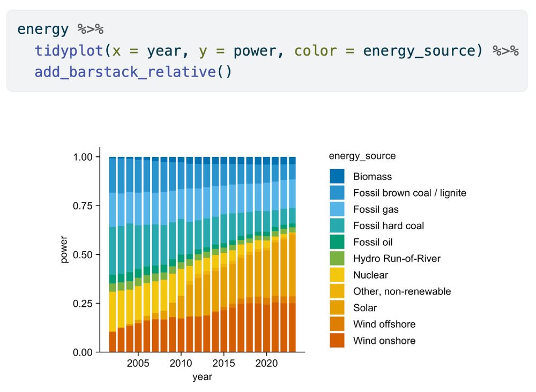Viewport: 536px width, 392px height.
Task: Click the 2010 x-axis tick label
Action: click(x=181, y=363)
